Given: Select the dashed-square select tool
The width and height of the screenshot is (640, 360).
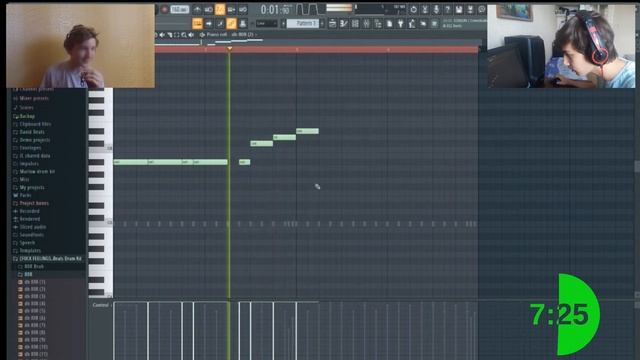Looking at the screenshot, I should [x=177, y=35].
